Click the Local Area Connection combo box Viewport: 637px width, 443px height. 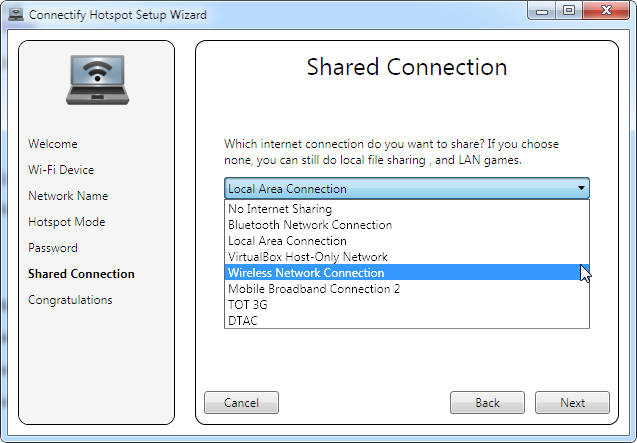tap(407, 188)
